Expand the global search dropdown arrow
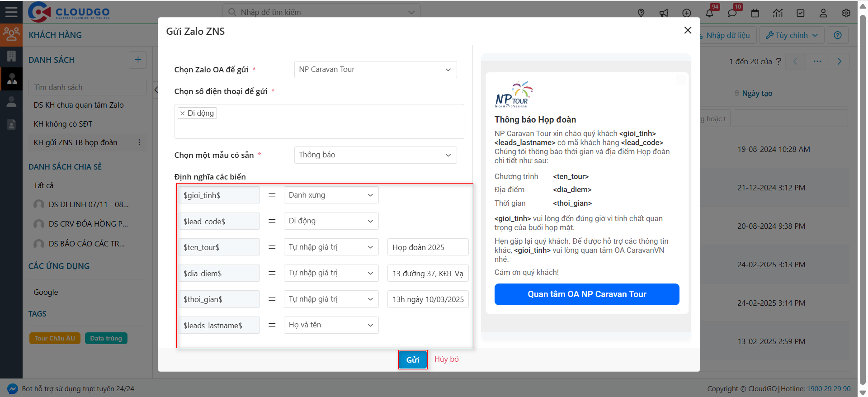This screenshot has width=868, height=397. pos(411,12)
